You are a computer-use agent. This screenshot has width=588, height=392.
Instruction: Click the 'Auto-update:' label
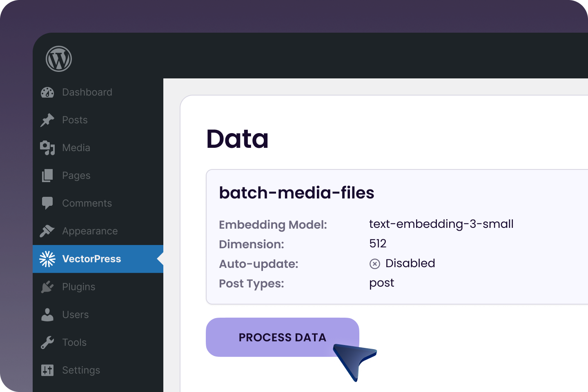[258, 264]
